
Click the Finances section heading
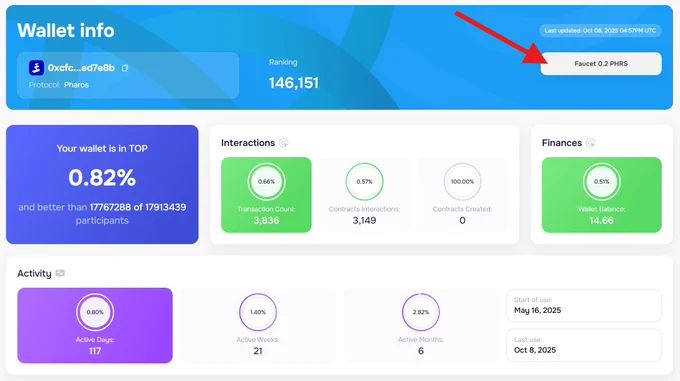(562, 143)
